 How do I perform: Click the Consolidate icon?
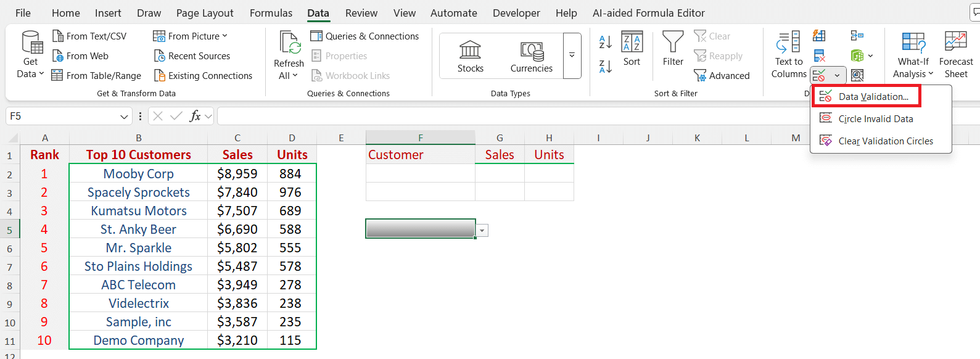[x=857, y=36]
